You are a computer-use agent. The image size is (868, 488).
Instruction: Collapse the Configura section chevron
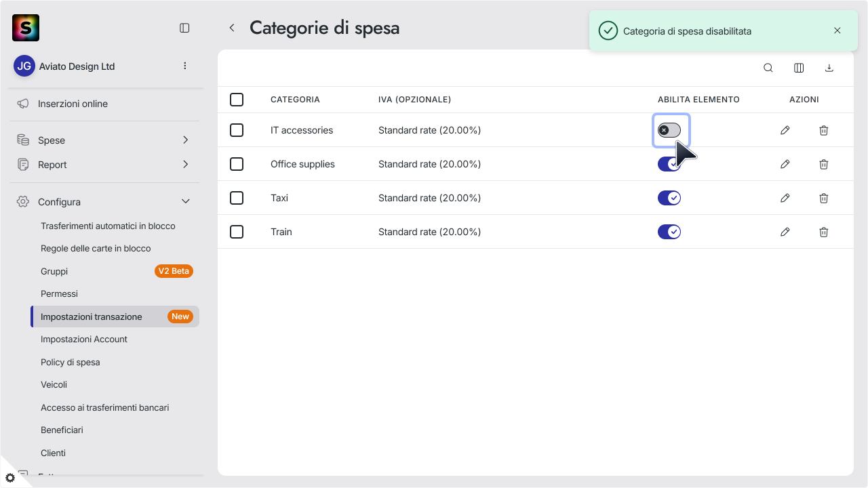[x=185, y=202]
